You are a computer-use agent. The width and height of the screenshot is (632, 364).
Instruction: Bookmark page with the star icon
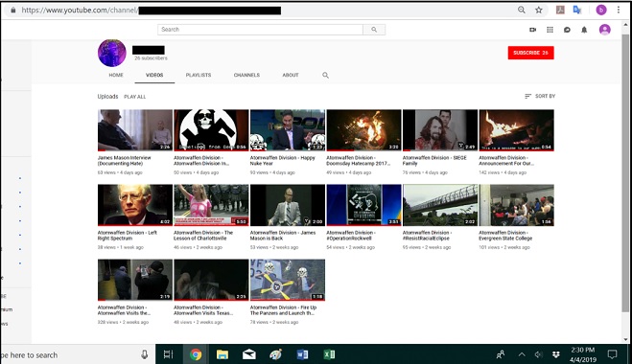click(538, 11)
